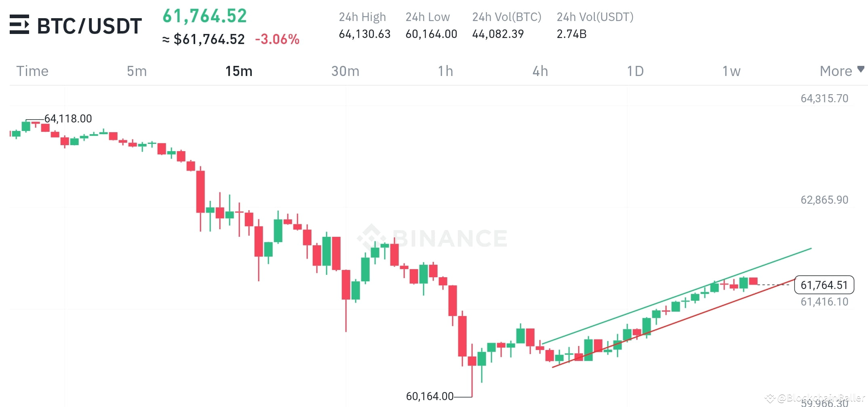Image resolution: width=868 pixels, height=407 pixels.
Task: Open the More timeframe dropdown
Action: (x=836, y=71)
